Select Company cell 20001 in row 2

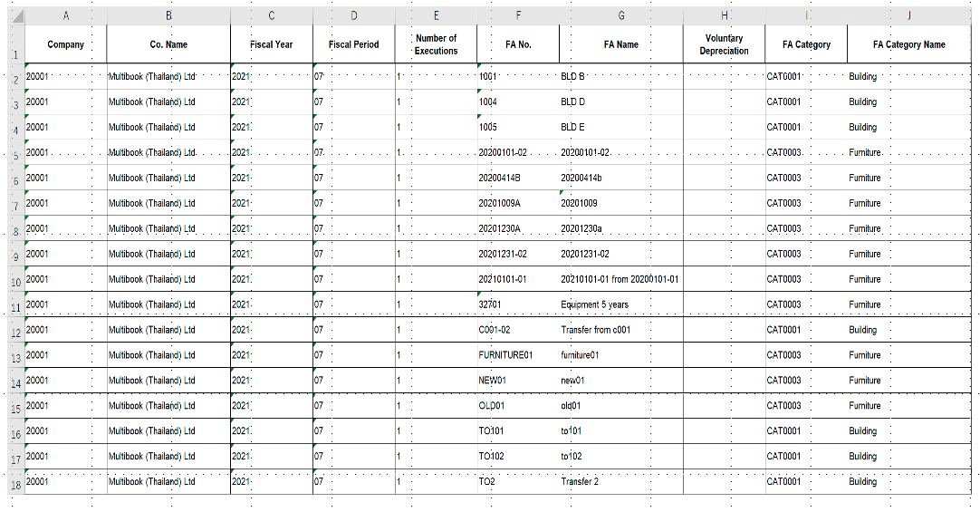[65, 76]
